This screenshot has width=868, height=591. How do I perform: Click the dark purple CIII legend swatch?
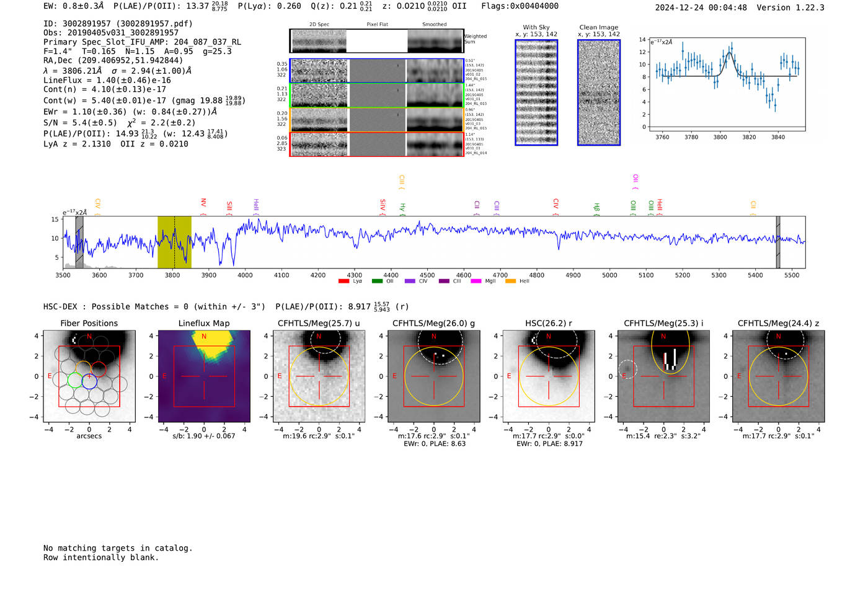pyautogui.click(x=444, y=281)
